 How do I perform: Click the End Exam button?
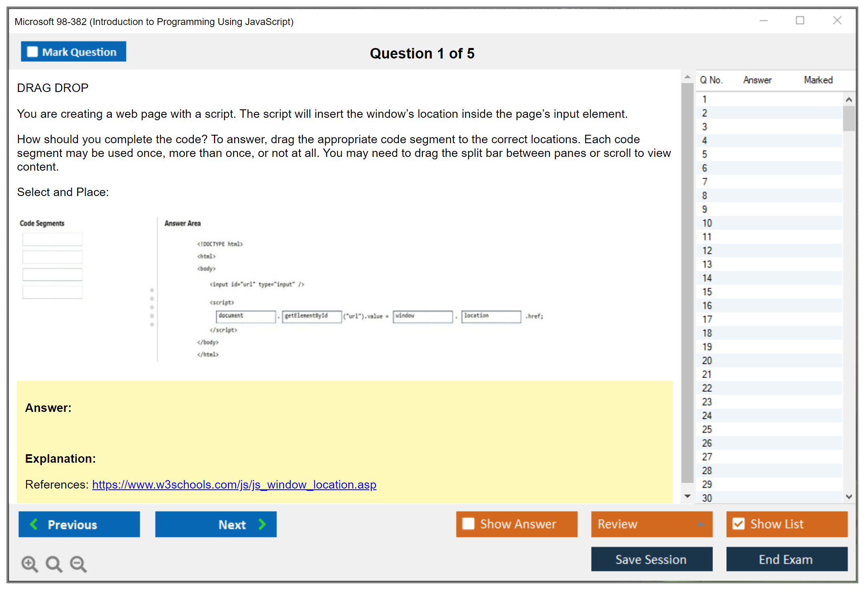click(x=786, y=559)
